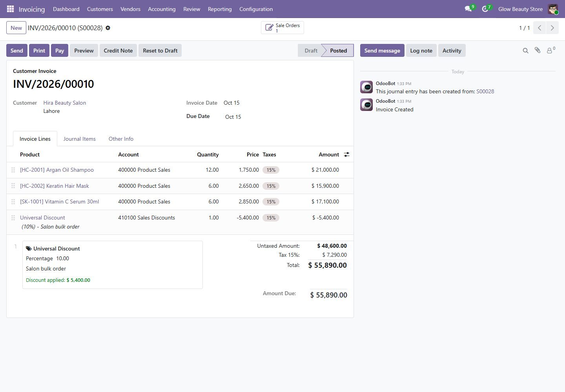Screen dimensions: 565x392
Task: Click the Credit Note button
Action: point(118,51)
